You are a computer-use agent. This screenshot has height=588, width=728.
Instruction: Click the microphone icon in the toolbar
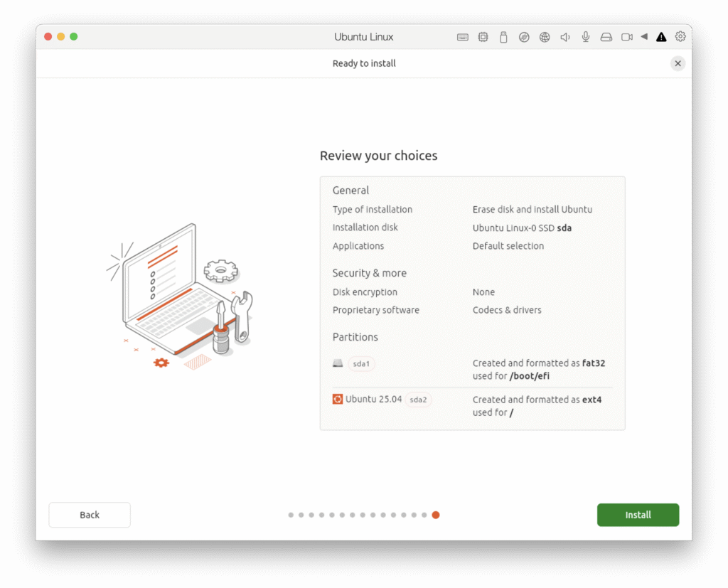tap(586, 37)
